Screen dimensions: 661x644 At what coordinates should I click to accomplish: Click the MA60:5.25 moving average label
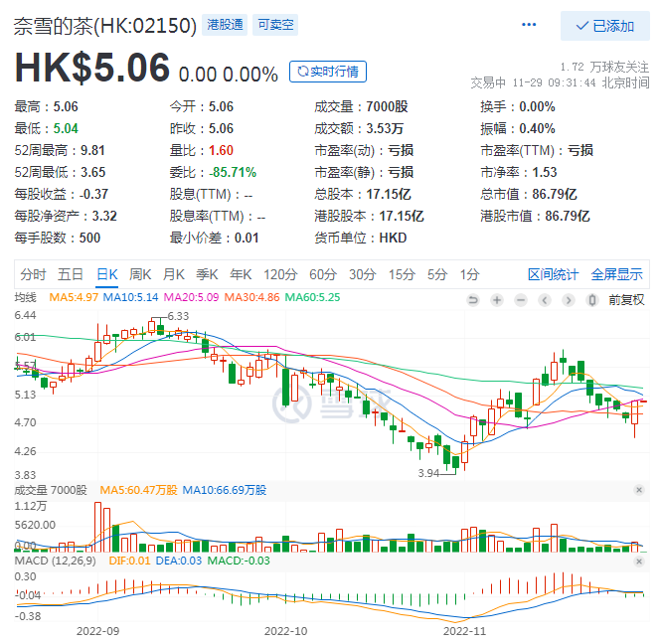(x=312, y=297)
